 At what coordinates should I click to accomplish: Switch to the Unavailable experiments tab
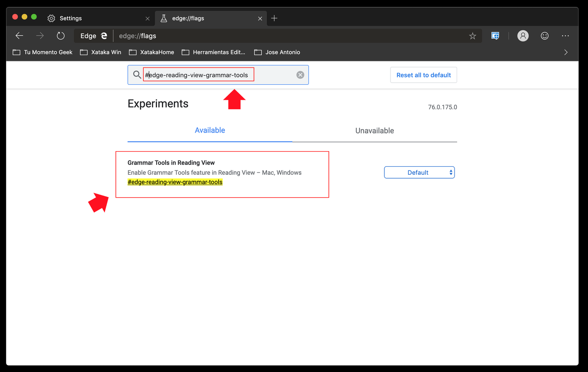pos(374,131)
